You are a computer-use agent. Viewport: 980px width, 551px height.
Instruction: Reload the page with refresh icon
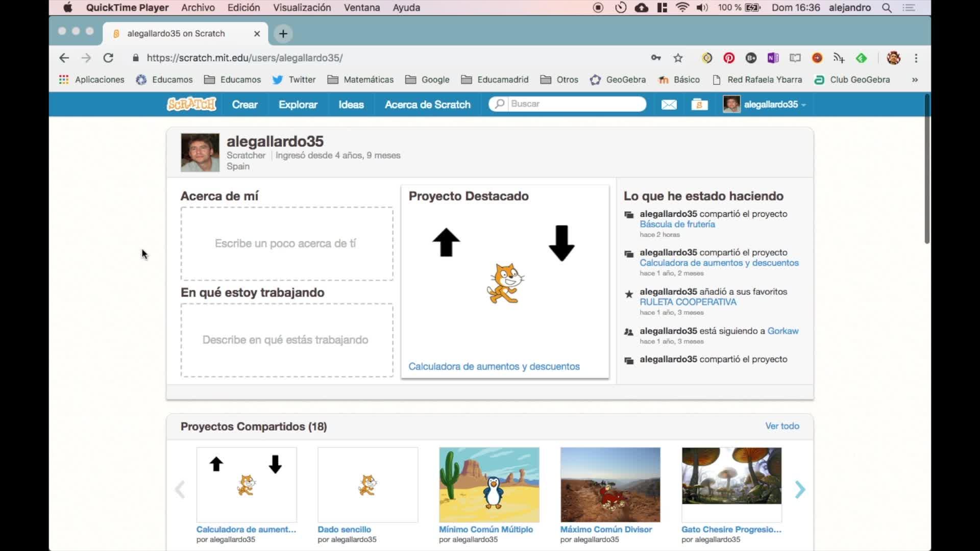[108, 58]
